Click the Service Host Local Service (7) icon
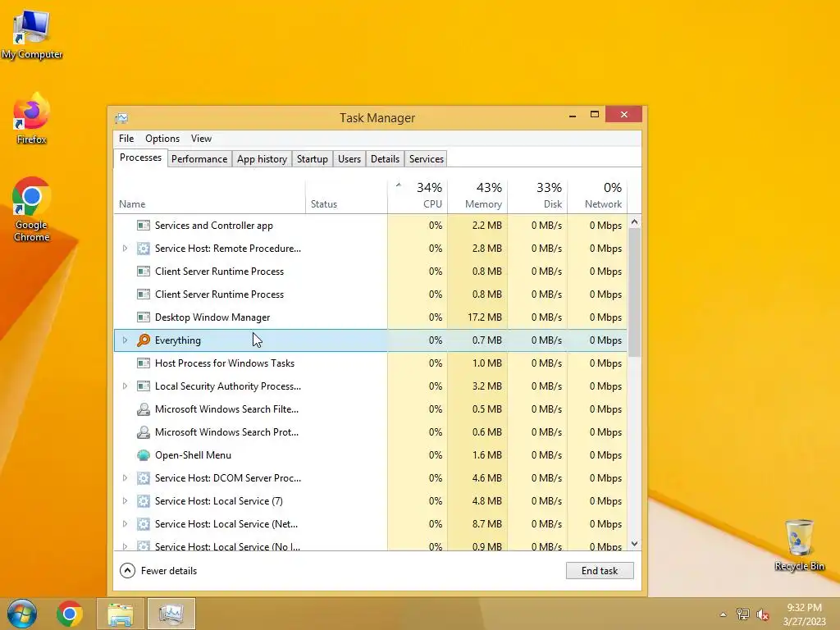 click(143, 501)
